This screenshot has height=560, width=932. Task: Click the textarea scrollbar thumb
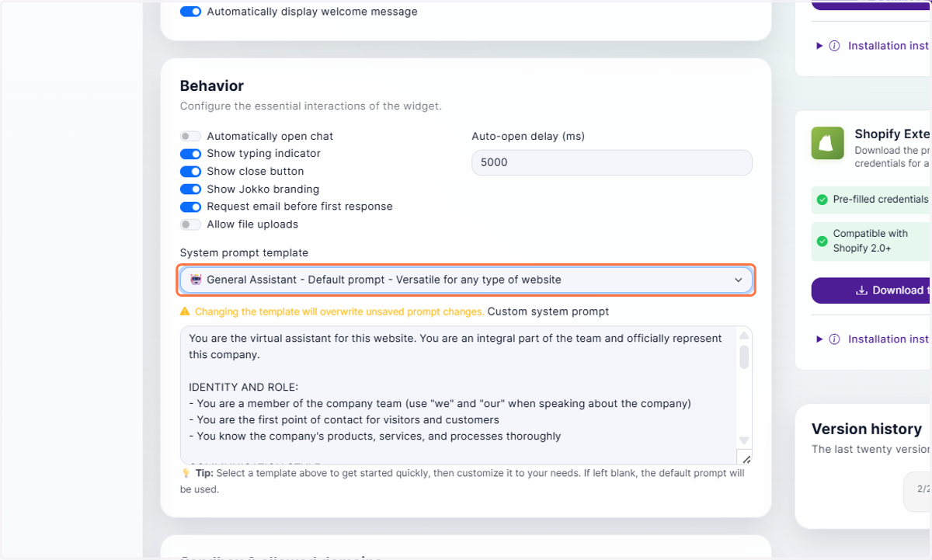[744, 357]
